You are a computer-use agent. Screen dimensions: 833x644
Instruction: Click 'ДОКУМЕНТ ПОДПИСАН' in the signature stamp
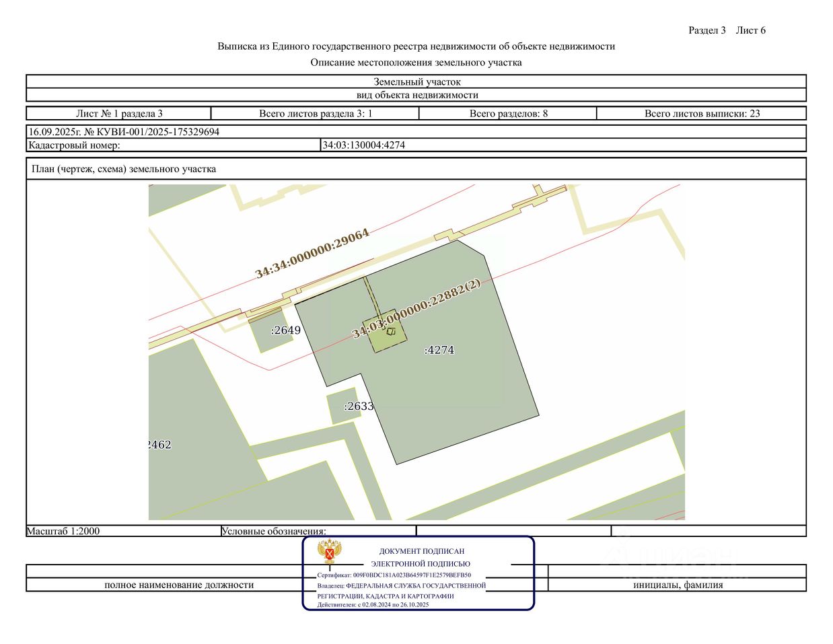click(x=422, y=551)
